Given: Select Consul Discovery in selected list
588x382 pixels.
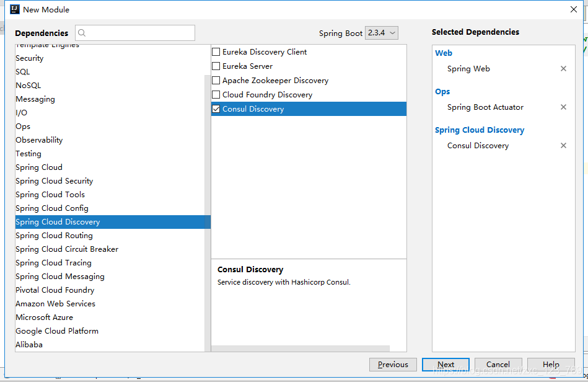Looking at the screenshot, I should 478,146.
